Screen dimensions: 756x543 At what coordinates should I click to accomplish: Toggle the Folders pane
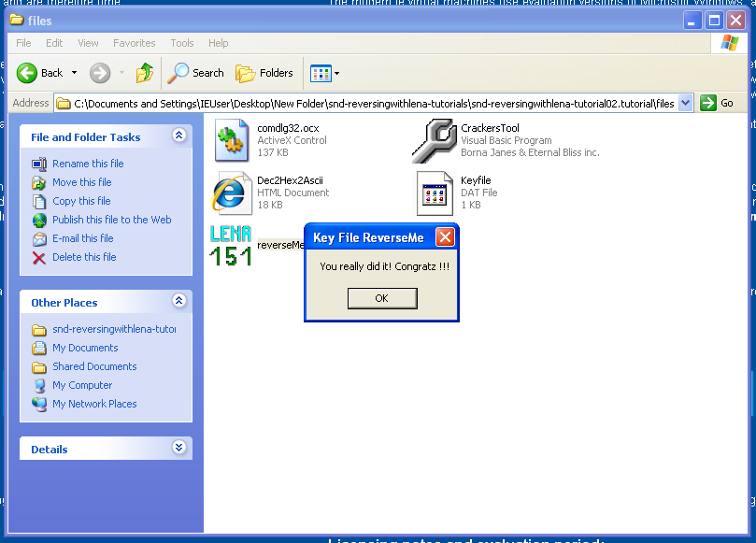(x=264, y=73)
